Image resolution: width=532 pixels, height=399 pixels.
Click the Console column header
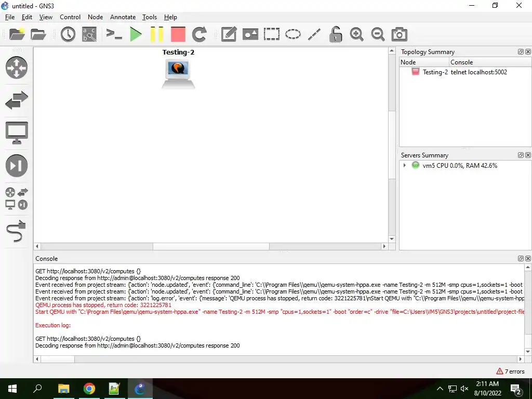click(x=490, y=62)
